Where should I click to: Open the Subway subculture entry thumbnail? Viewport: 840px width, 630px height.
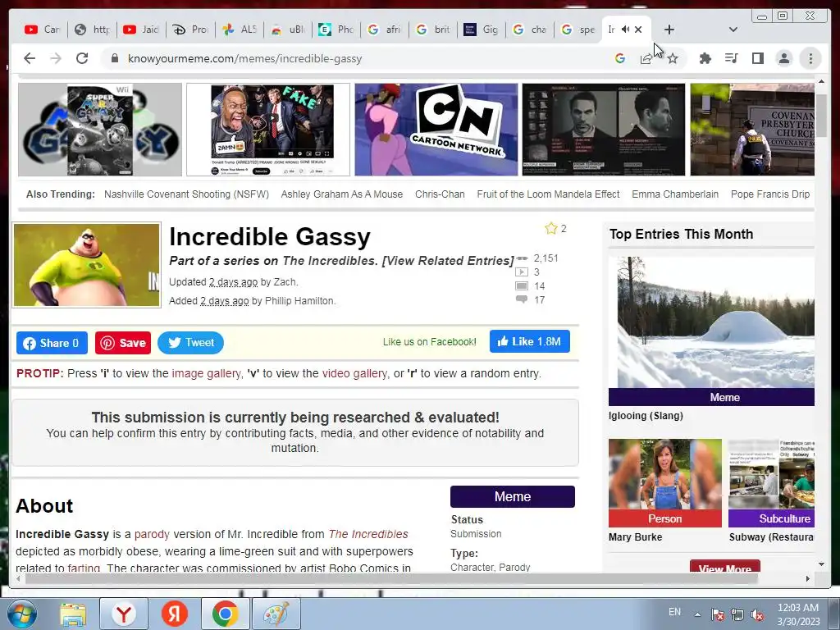pyautogui.click(x=771, y=483)
